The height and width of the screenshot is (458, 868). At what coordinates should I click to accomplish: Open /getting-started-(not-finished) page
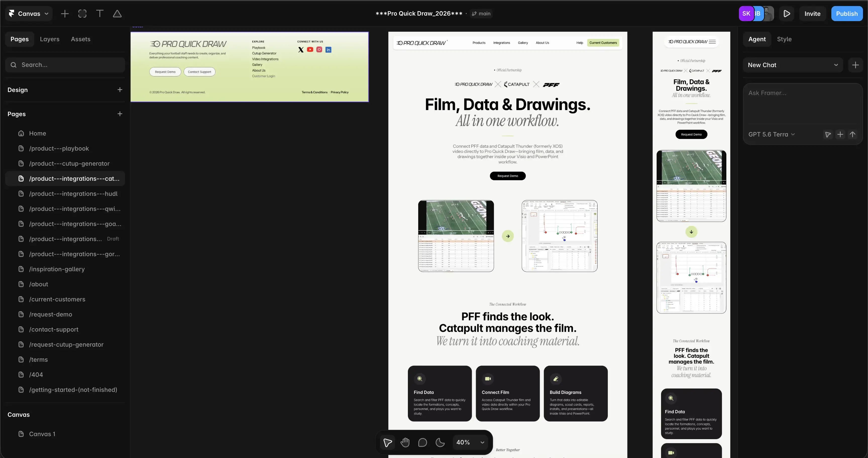[x=65, y=390]
